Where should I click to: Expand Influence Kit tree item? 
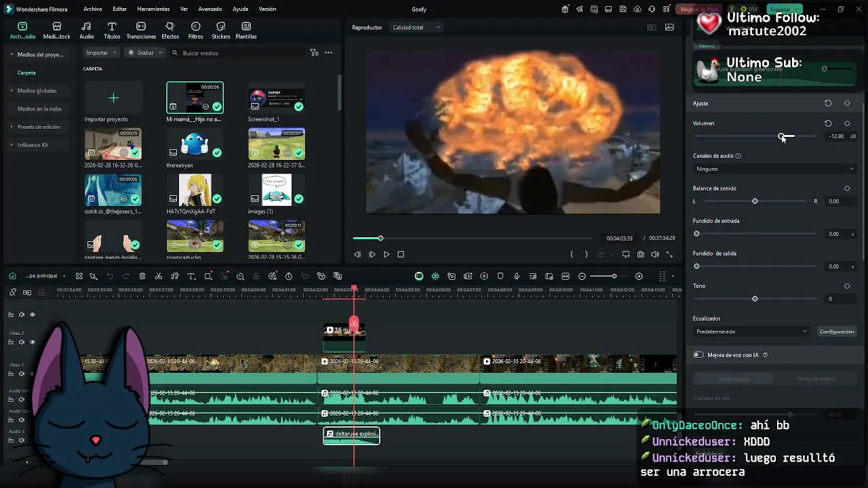click(x=12, y=145)
